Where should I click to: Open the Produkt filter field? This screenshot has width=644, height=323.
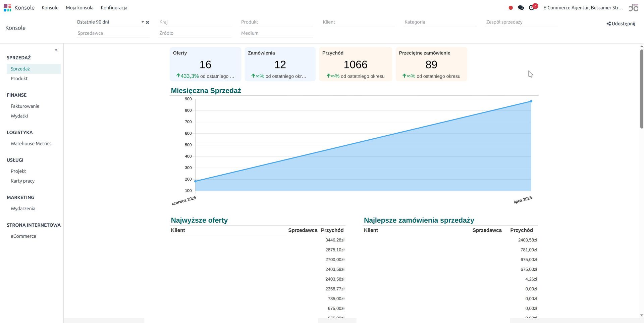coord(276,22)
